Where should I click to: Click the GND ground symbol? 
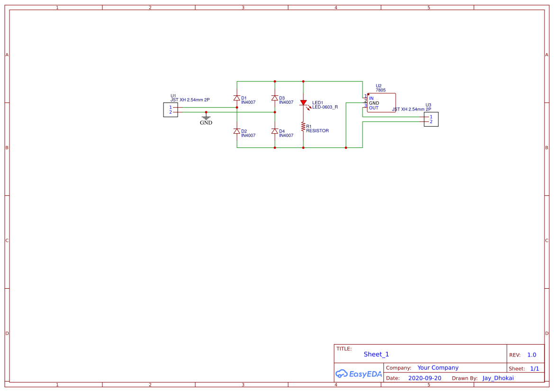205,116
